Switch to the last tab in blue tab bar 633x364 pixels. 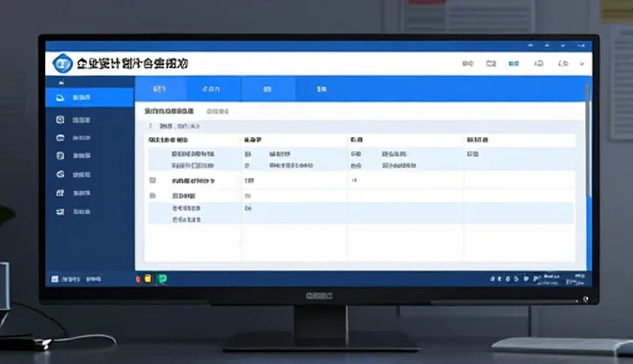point(321,89)
